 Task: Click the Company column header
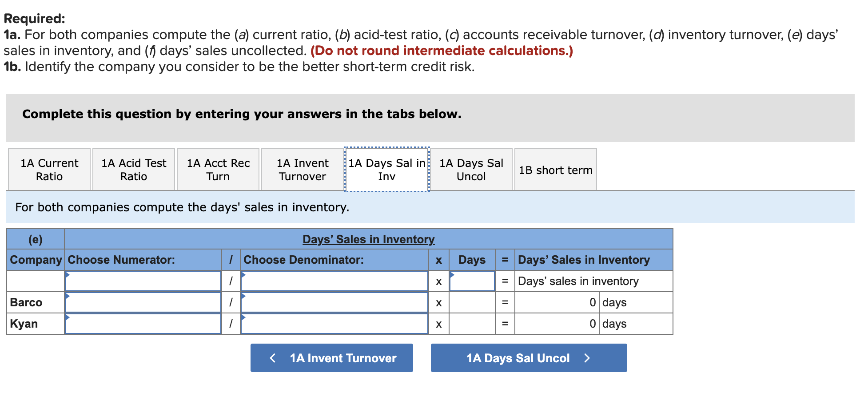click(x=35, y=260)
